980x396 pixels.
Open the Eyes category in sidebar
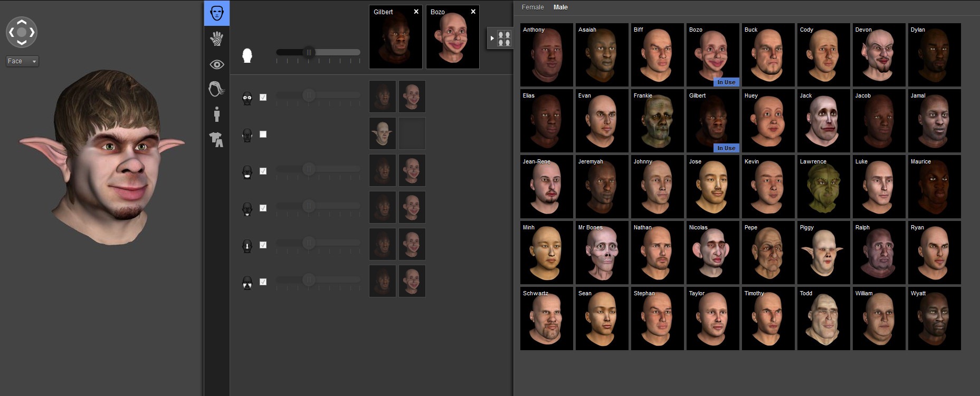coord(216,64)
